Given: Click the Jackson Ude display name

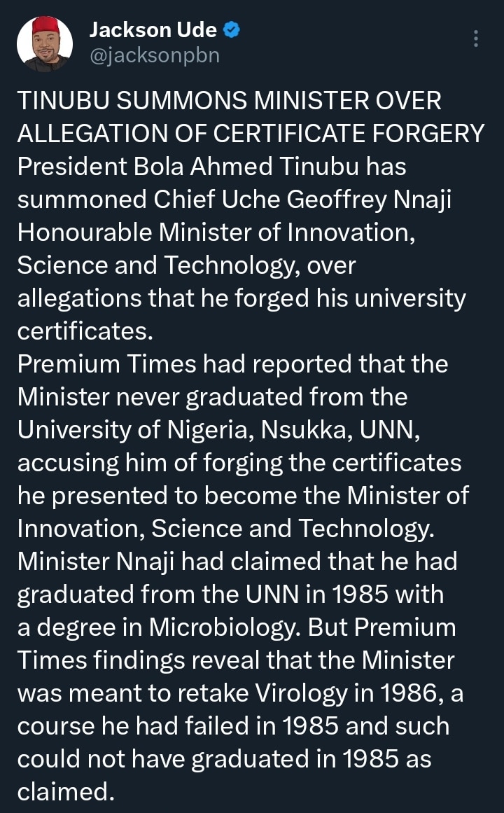Looking at the screenshot, I should pyautogui.click(x=153, y=29).
